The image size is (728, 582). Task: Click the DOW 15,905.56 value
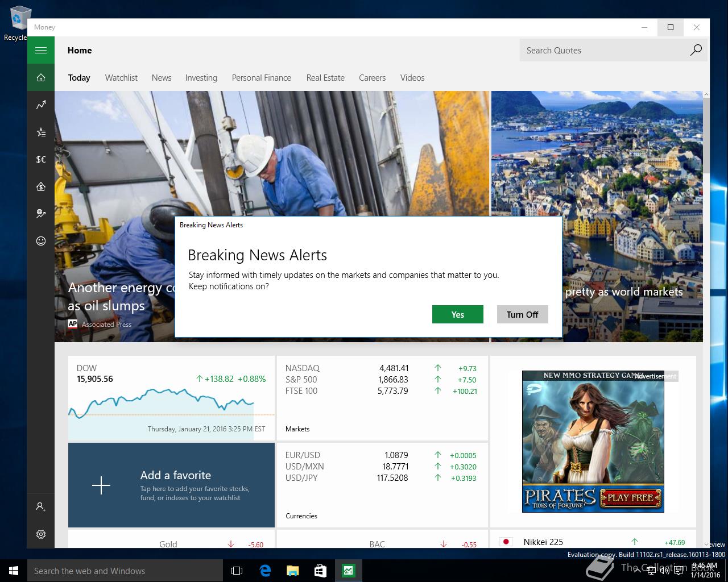click(95, 379)
